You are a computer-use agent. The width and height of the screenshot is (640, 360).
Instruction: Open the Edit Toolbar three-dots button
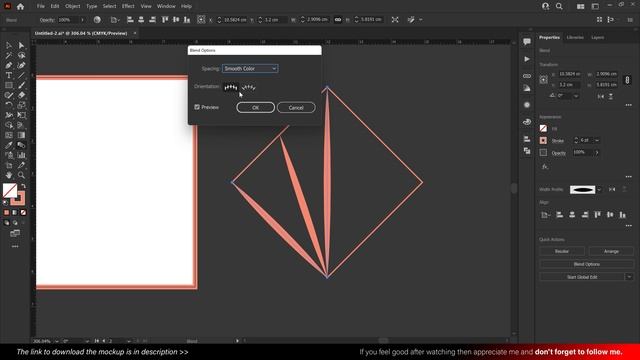click(x=15, y=247)
